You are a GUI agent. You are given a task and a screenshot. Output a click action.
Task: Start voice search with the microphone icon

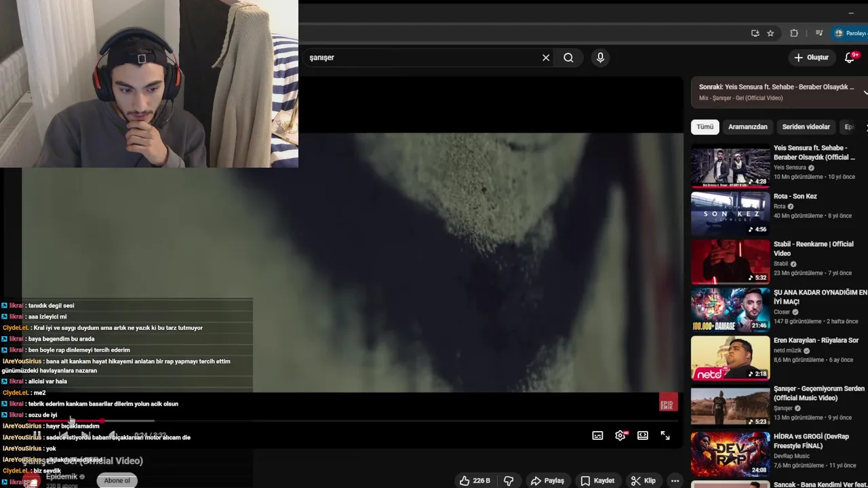pyautogui.click(x=600, y=58)
